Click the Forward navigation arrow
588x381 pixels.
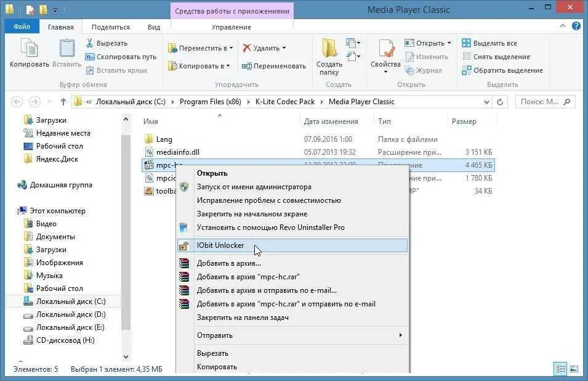click(x=34, y=102)
